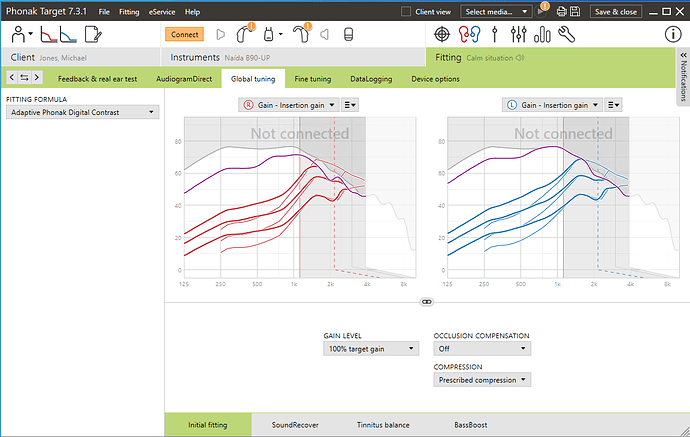This screenshot has height=437, width=690.
Task: Select the acoustic parameters hook icon
Action: [302, 33]
